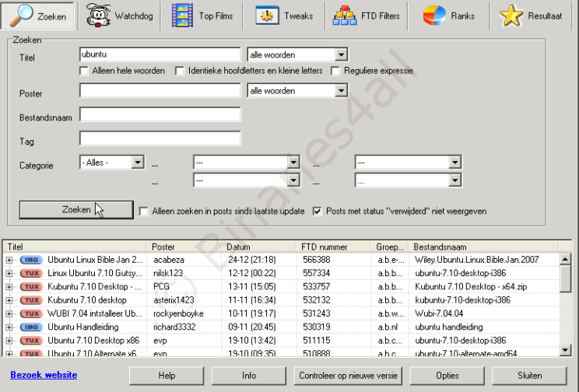Expand the Ubuntu Handleiding row
This screenshot has height=392, width=579.
point(9,327)
